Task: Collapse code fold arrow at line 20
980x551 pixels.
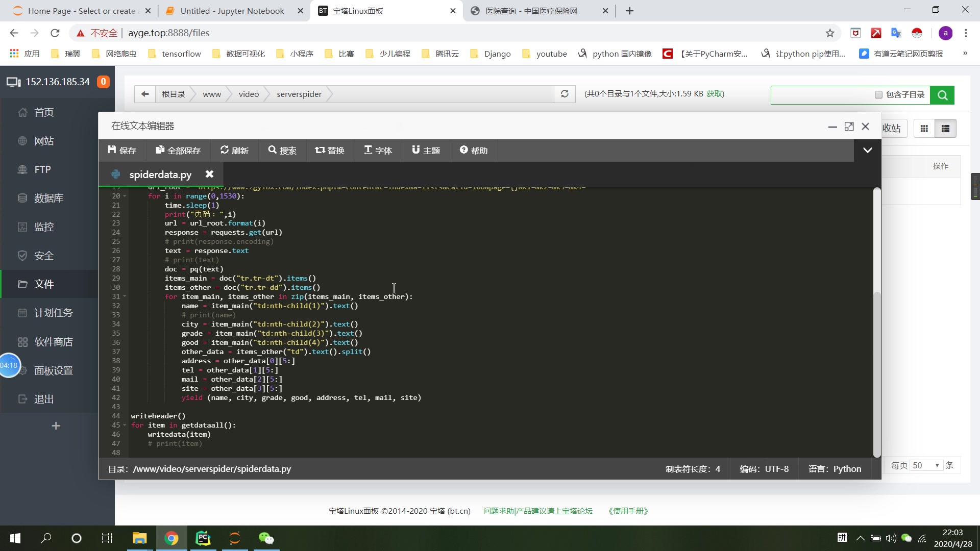Action: point(125,196)
